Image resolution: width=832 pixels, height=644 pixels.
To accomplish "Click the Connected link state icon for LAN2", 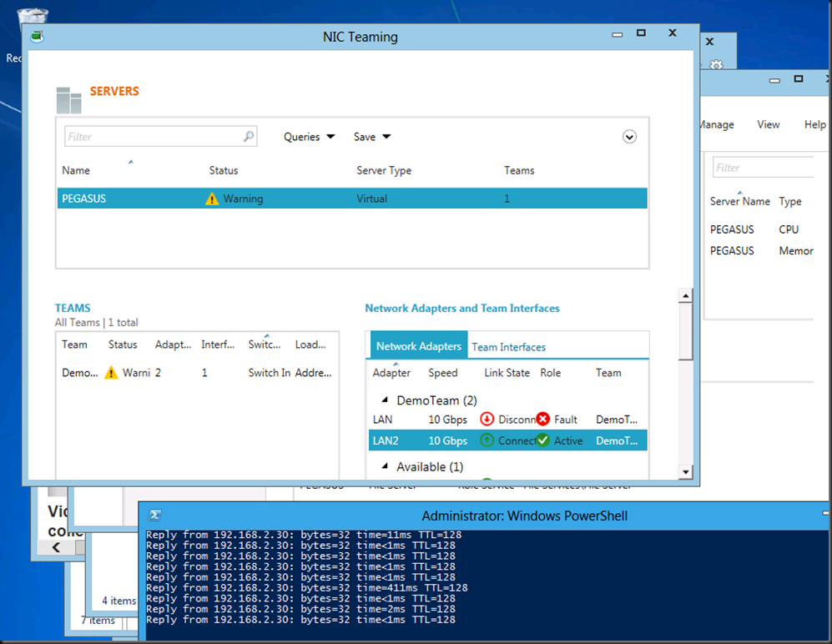I will [x=487, y=440].
